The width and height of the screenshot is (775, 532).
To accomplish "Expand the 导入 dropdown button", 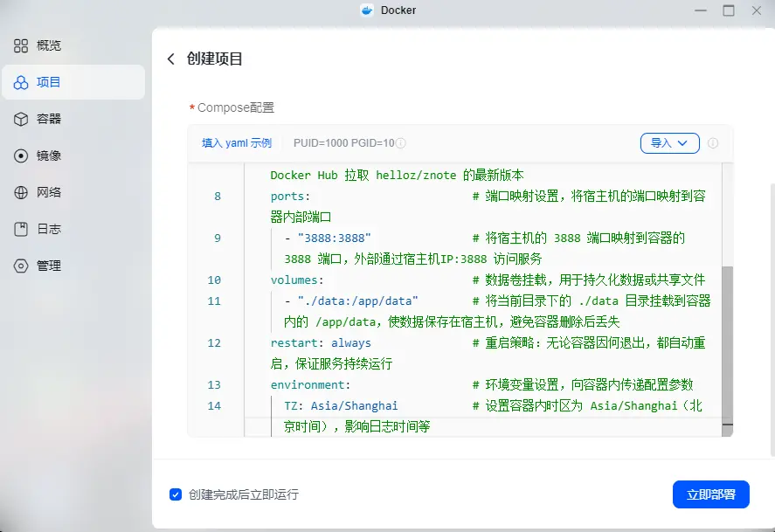I will (x=670, y=143).
